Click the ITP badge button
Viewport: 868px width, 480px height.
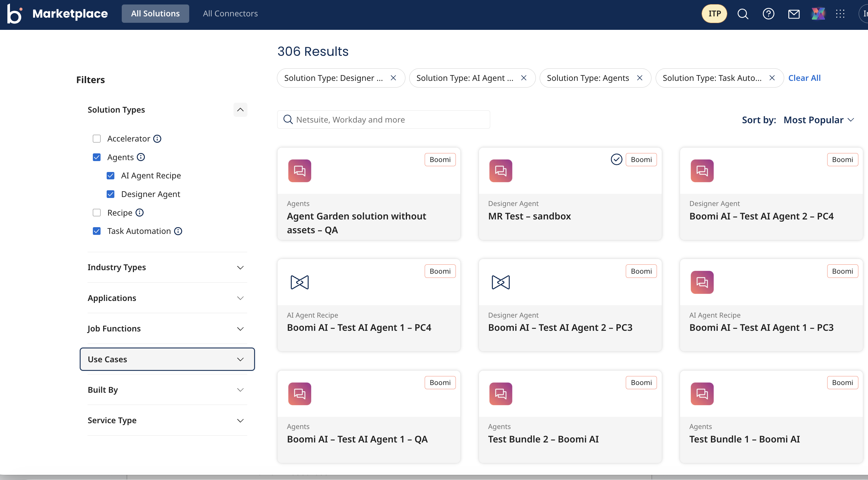(x=714, y=13)
